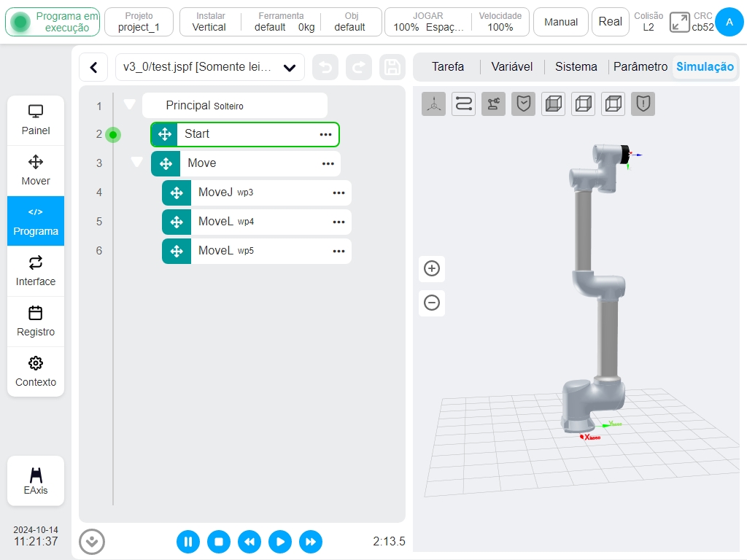Viewport: 747px width, 560px height.
Task: Open the Ferramenta default tool setting
Action: click(x=282, y=22)
